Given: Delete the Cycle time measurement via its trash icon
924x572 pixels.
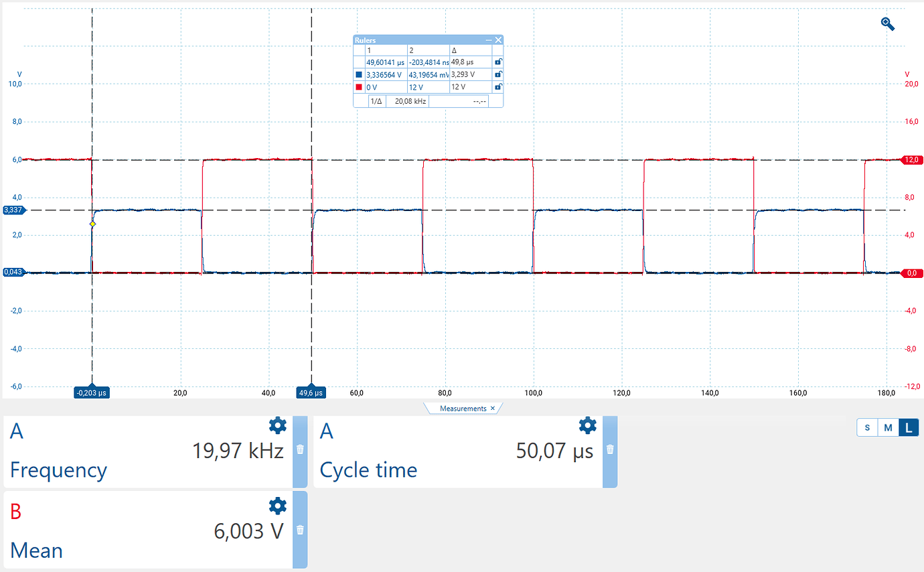Looking at the screenshot, I should (609, 450).
